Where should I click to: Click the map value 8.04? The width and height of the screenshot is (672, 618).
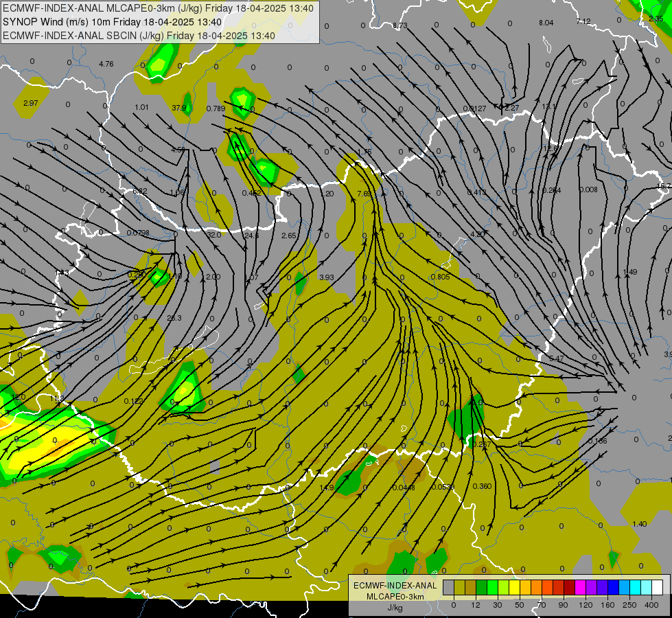point(546,23)
